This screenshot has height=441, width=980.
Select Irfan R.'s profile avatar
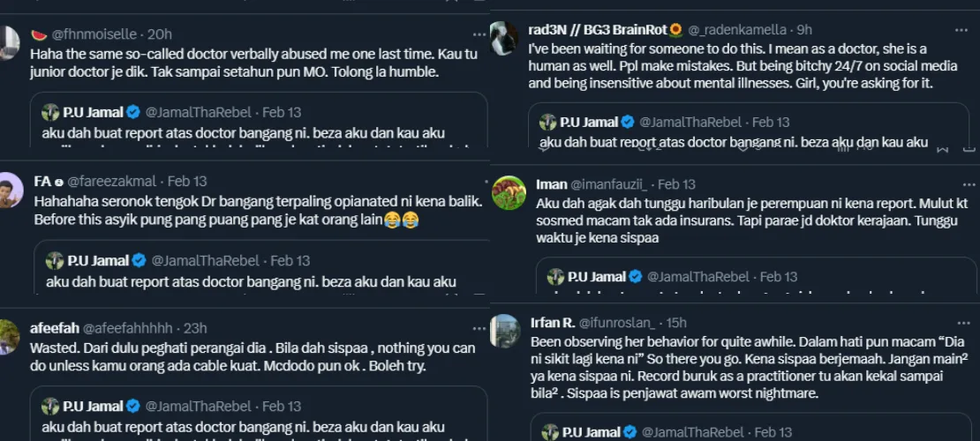pos(505,331)
